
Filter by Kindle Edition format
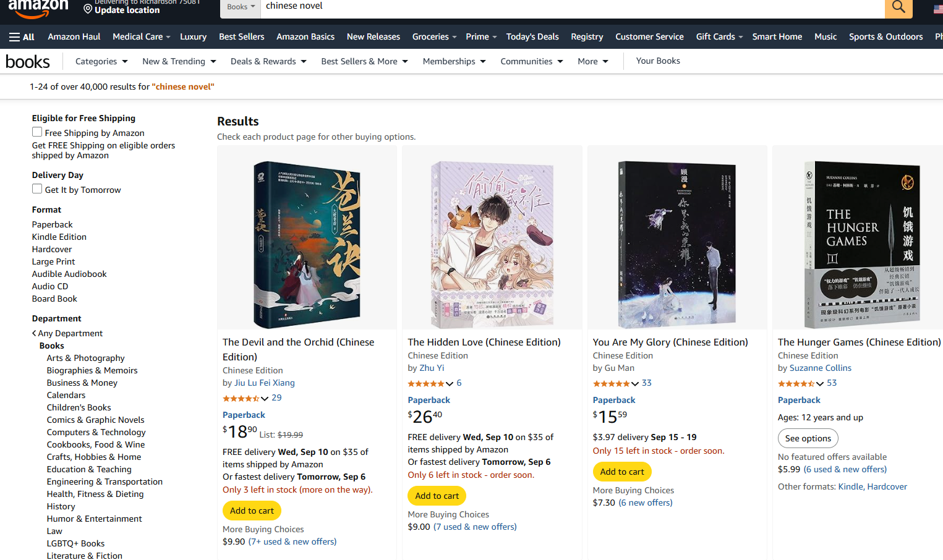59,237
